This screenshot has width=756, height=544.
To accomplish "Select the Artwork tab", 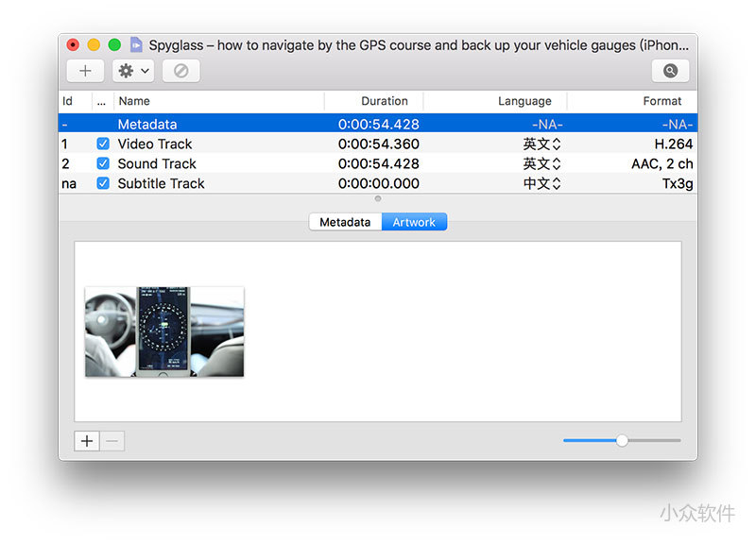I will click(414, 223).
